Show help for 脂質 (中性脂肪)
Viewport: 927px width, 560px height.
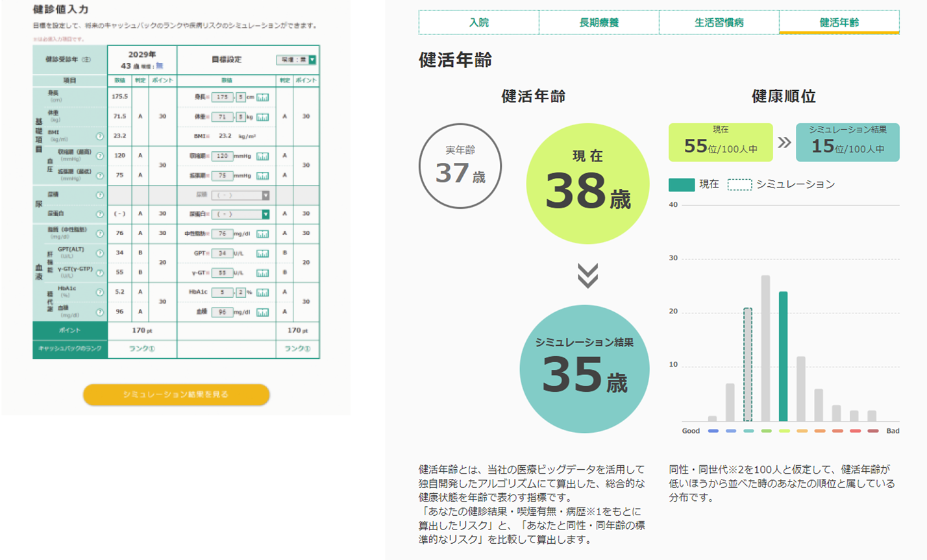[100, 234]
